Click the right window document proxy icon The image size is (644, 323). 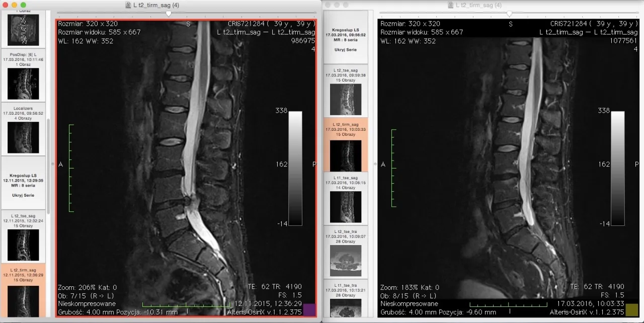tap(451, 5)
